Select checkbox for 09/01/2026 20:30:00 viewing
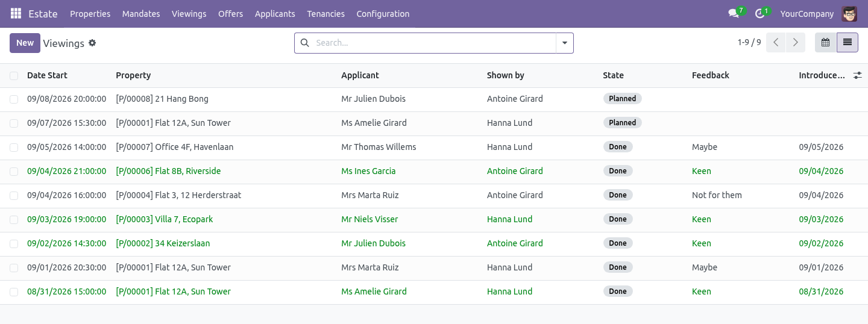Screen dimensions: 868x324 (x=14, y=268)
